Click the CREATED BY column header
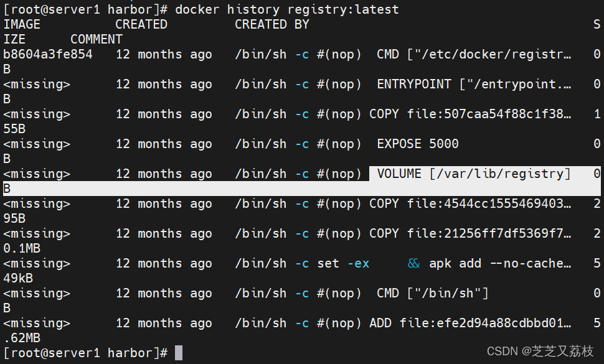This screenshot has width=604, height=364. click(x=272, y=24)
